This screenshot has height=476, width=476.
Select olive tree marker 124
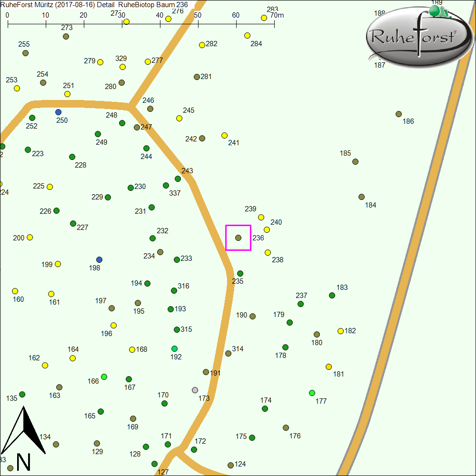pyautogui.click(x=231, y=465)
